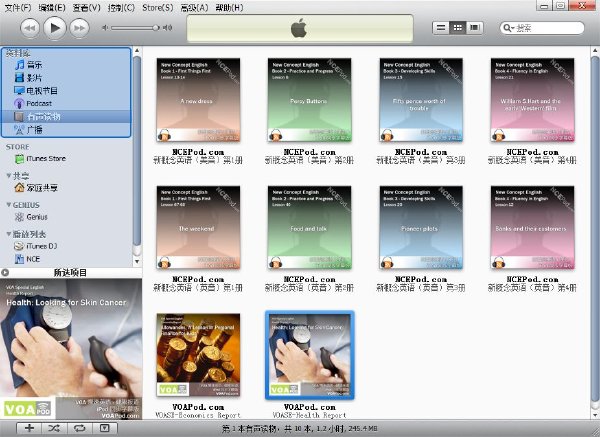The width and height of the screenshot is (600, 437).
Task: Select 有声读物 in the sidebar
Action: 66,116
